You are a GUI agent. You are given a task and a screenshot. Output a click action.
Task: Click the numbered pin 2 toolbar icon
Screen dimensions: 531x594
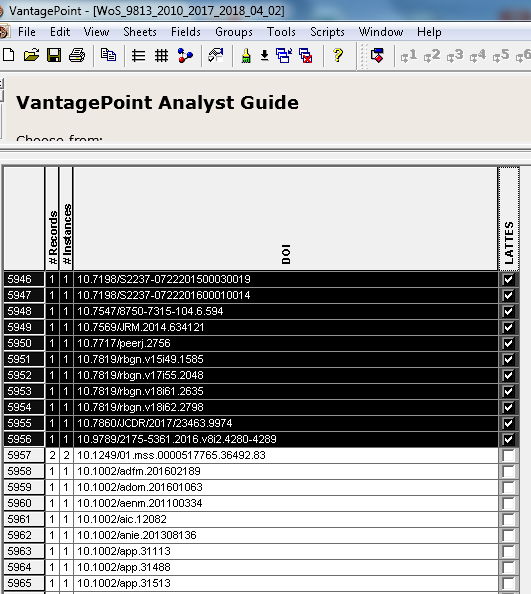432,56
